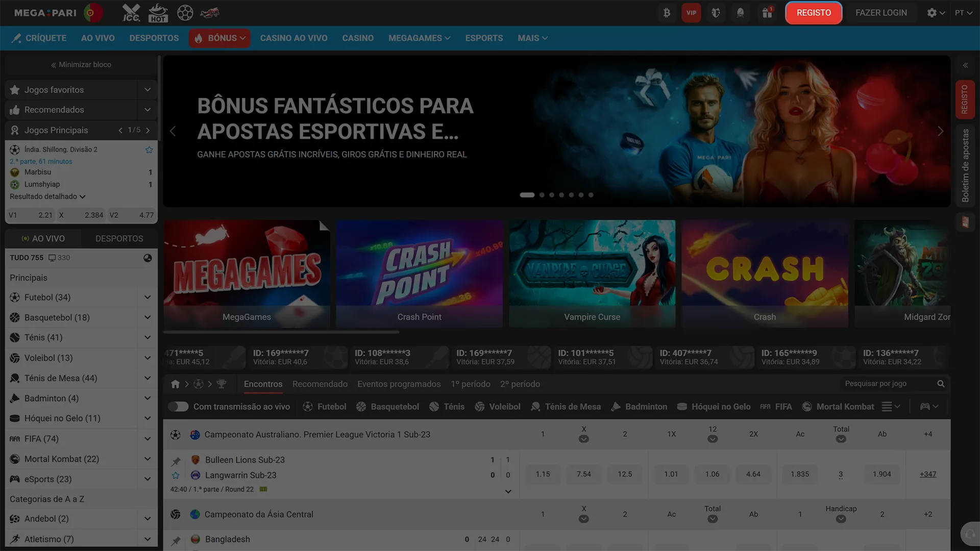Image resolution: width=980 pixels, height=551 pixels.
Task: Favorite the Índia Shillong match star
Action: click(x=149, y=149)
